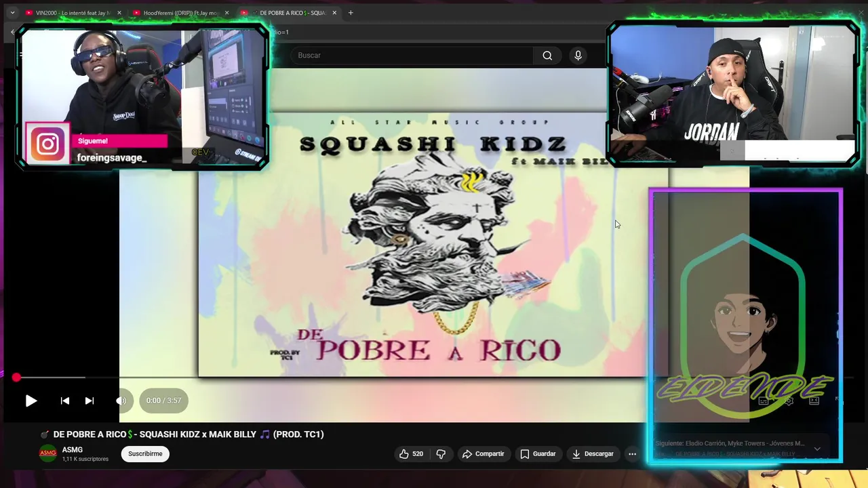868x488 pixels.
Task: Click the 0:00 / 3:57 time display
Action: (163, 401)
